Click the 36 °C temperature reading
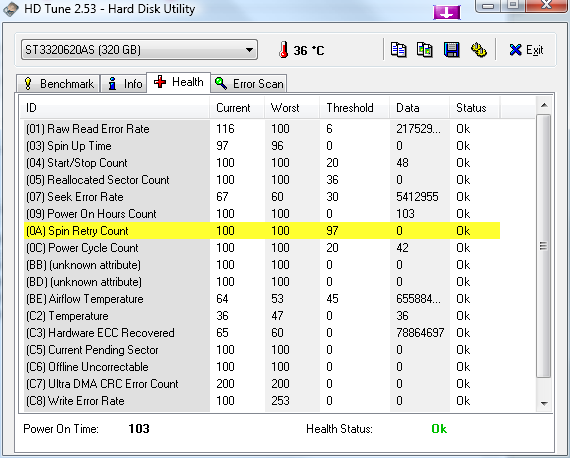 pos(309,51)
